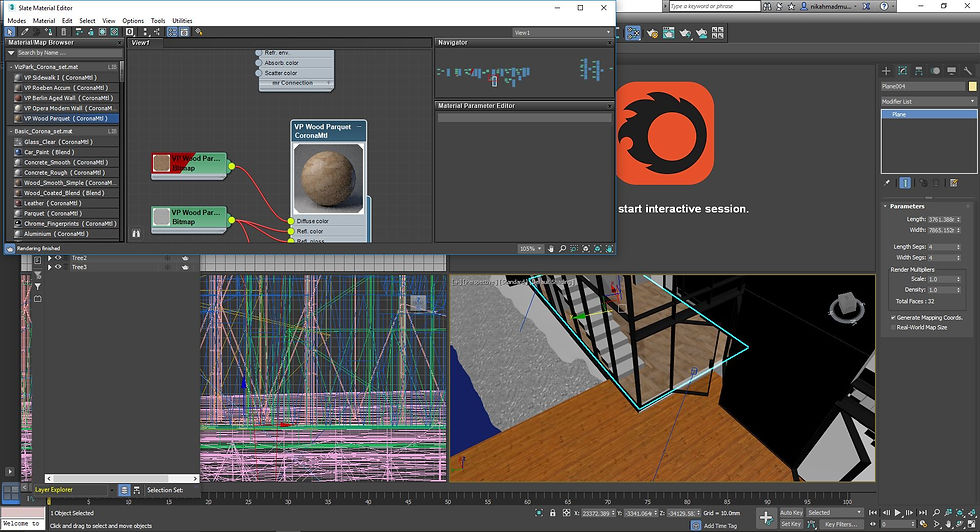This screenshot has width=980, height=532.
Task: Click Add Time Tag
Action: point(720,526)
